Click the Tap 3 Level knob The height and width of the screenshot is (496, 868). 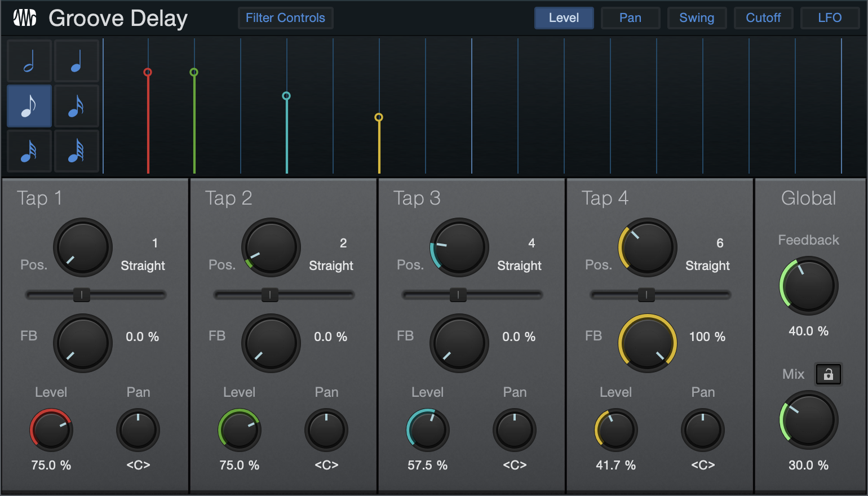point(428,430)
